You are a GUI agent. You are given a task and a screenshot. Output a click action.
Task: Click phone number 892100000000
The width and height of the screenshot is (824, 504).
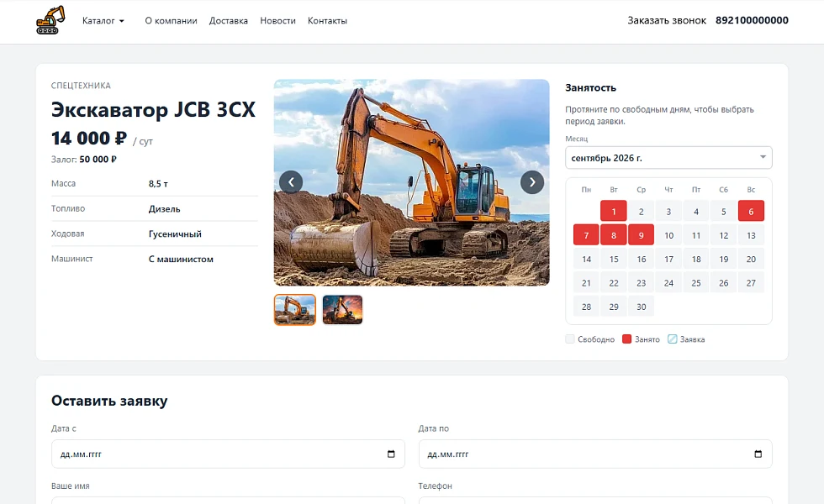click(752, 20)
